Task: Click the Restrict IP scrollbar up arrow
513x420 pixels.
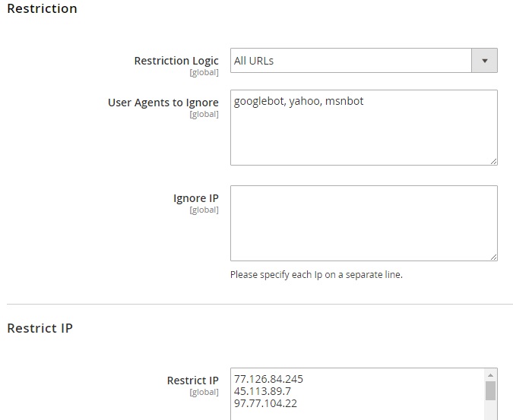Action: 491,375
